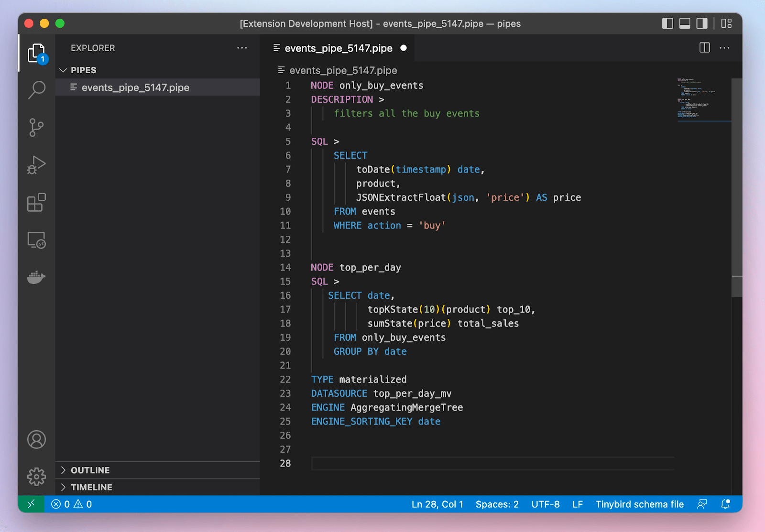Open the Source Control view
Image resolution: width=765 pixels, height=532 pixels.
(36, 127)
